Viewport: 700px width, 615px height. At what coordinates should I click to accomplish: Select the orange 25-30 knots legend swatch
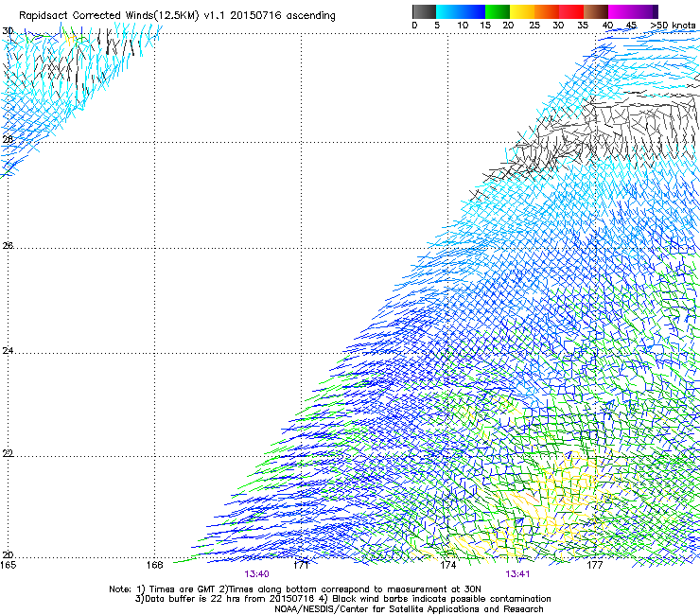click(x=547, y=11)
